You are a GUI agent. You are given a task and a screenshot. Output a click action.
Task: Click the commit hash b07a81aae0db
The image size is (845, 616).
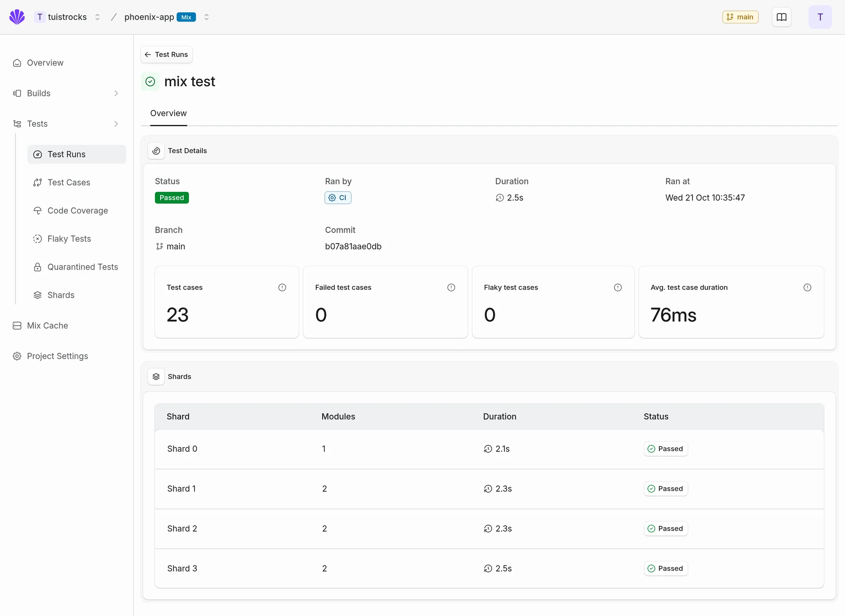click(353, 246)
